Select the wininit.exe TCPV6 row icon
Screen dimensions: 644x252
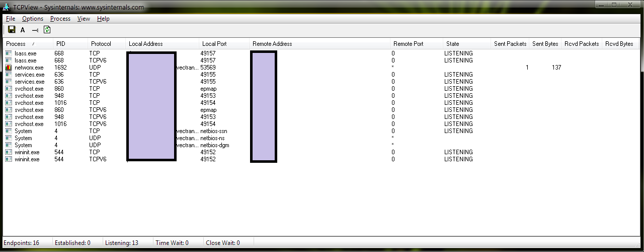click(9, 159)
